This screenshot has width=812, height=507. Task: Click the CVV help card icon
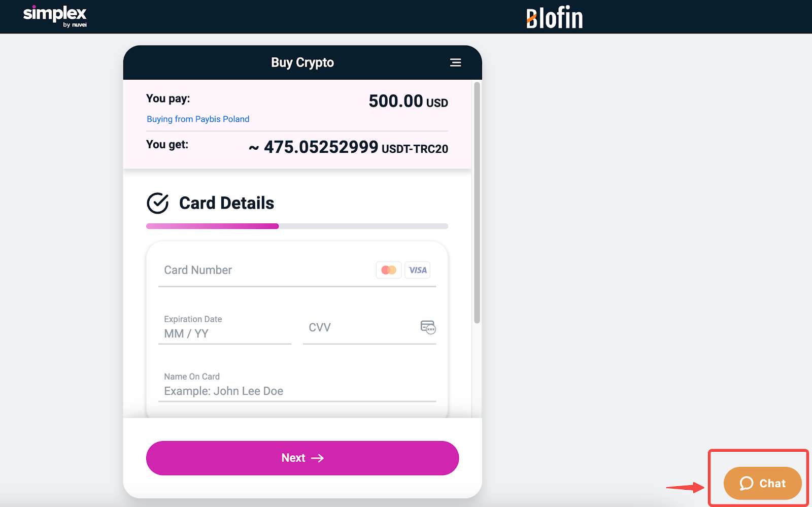click(x=428, y=327)
